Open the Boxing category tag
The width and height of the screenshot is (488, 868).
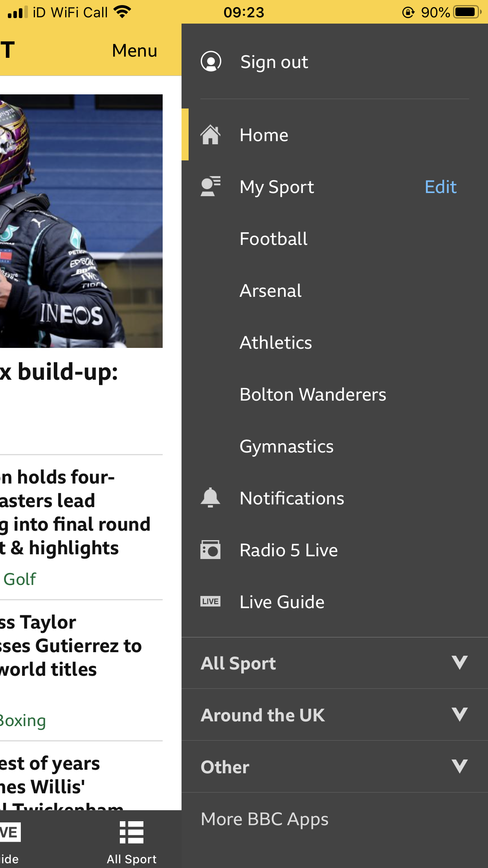pos(23,721)
